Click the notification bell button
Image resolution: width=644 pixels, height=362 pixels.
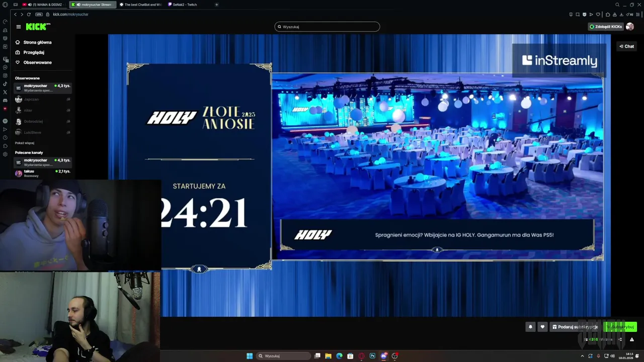pos(530,327)
